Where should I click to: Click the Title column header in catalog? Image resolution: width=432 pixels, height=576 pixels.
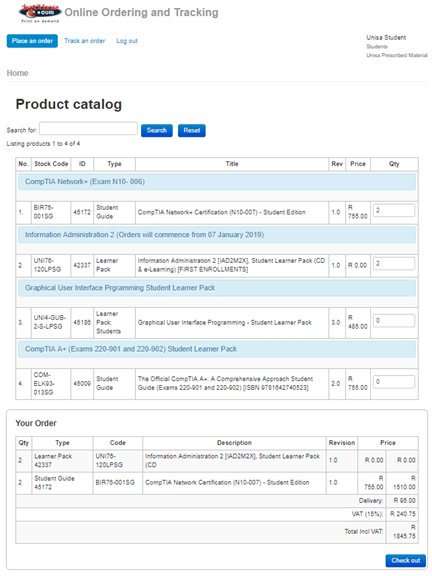click(232, 164)
